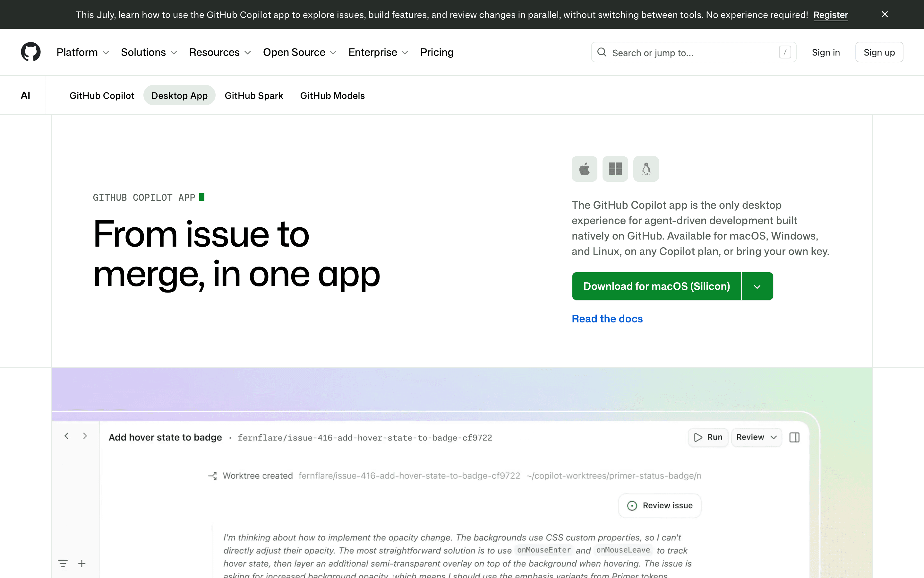Open the Read the docs link
This screenshot has width=924, height=578.
click(607, 319)
